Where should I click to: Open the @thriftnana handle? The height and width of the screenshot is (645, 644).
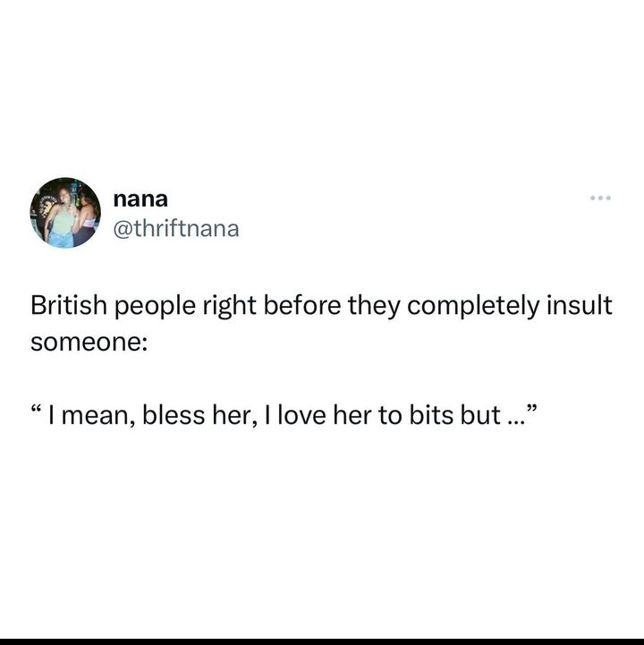tap(176, 229)
